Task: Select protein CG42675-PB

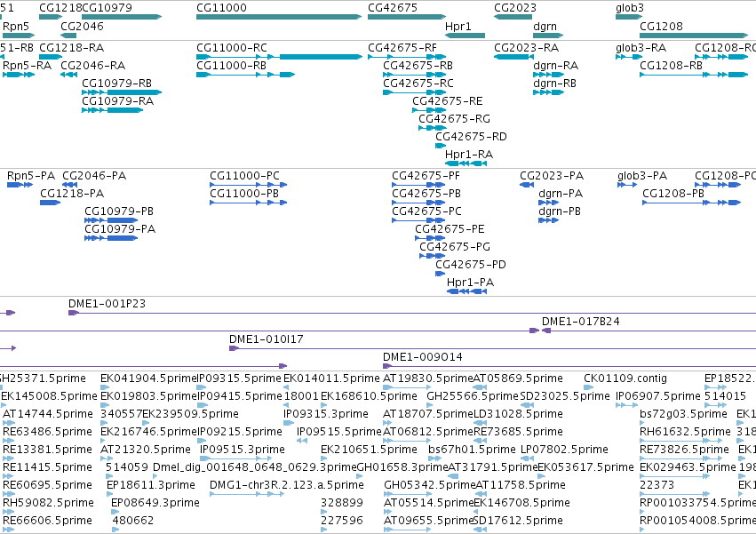Action: click(x=426, y=194)
